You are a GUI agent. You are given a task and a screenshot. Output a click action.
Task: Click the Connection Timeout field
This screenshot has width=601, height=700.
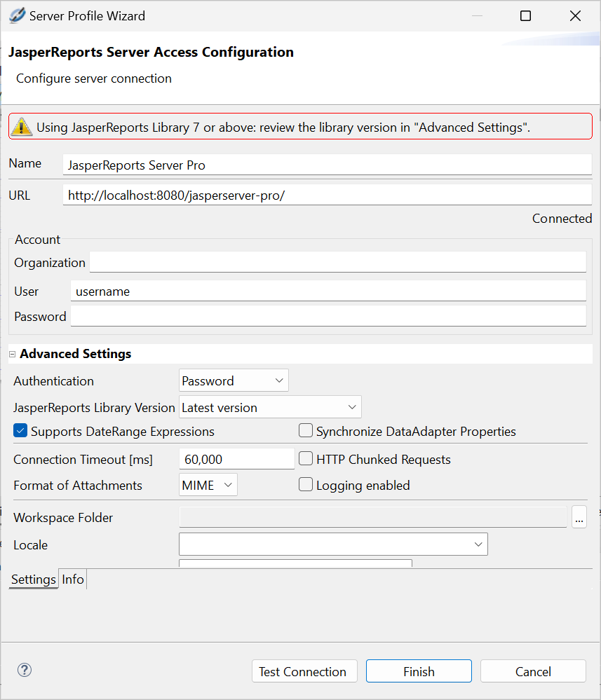[237, 459]
